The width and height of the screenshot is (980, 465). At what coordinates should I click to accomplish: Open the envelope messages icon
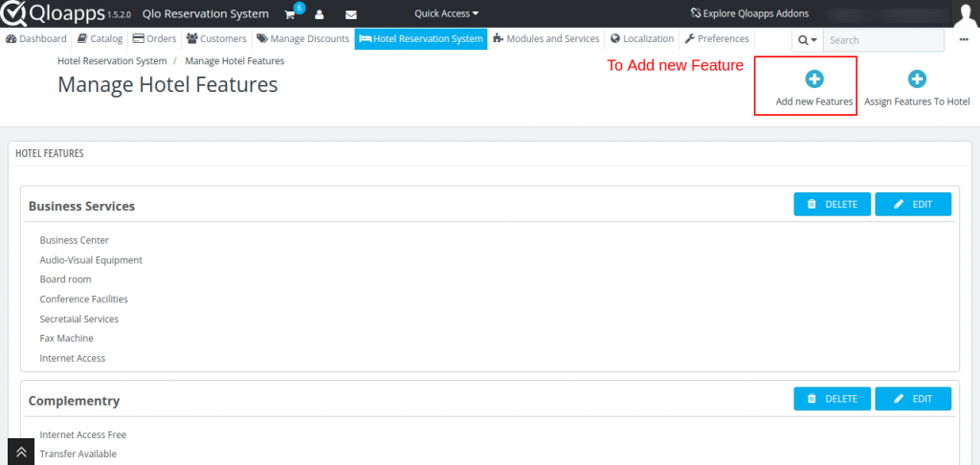coord(351,14)
